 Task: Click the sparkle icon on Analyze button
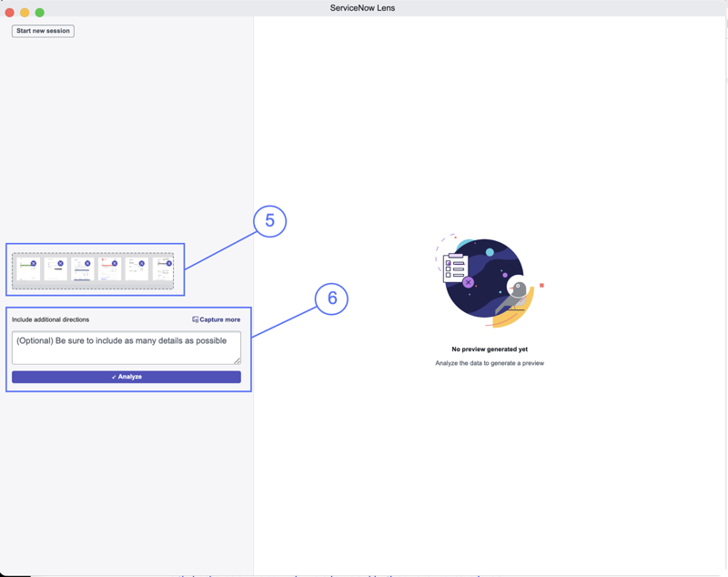point(114,377)
